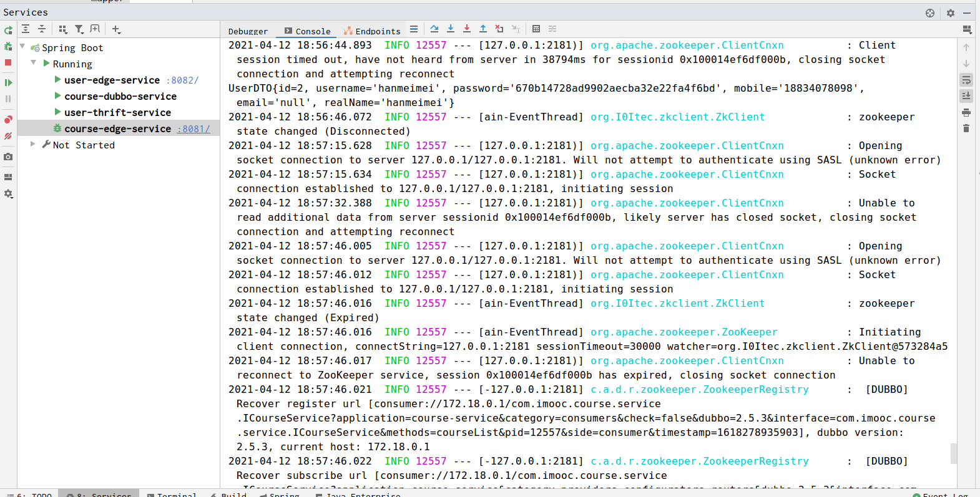
Task: Collapse the Running group
Action: [x=34, y=62]
